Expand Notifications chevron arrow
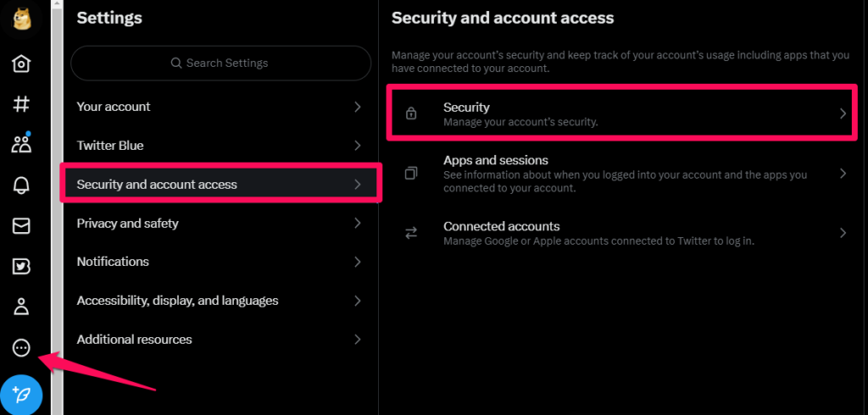Screen dimensions: 868x415 pyautogui.click(x=358, y=261)
